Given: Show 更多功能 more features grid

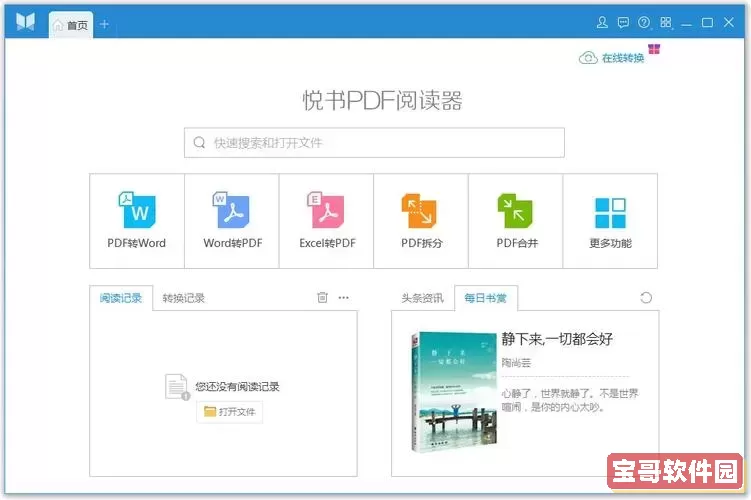Looking at the screenshot, I should click(x=610, y=221).
